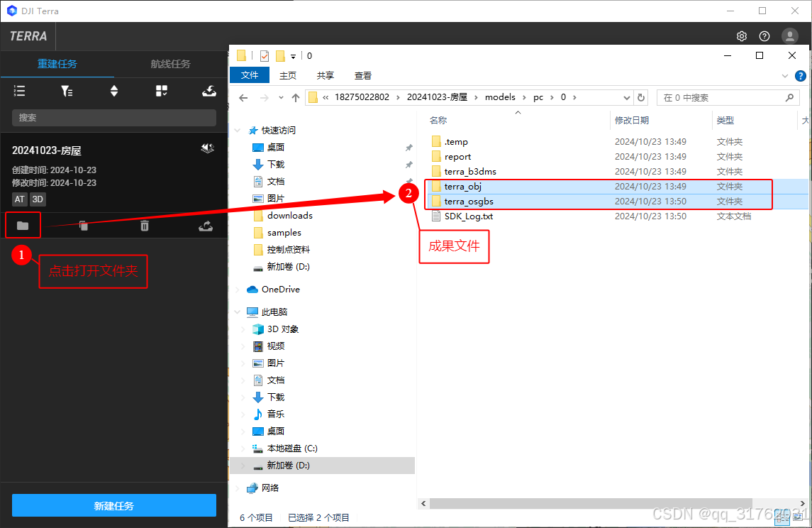
Task: Sort files by 修改日期 column header
Action: (632, 120)
